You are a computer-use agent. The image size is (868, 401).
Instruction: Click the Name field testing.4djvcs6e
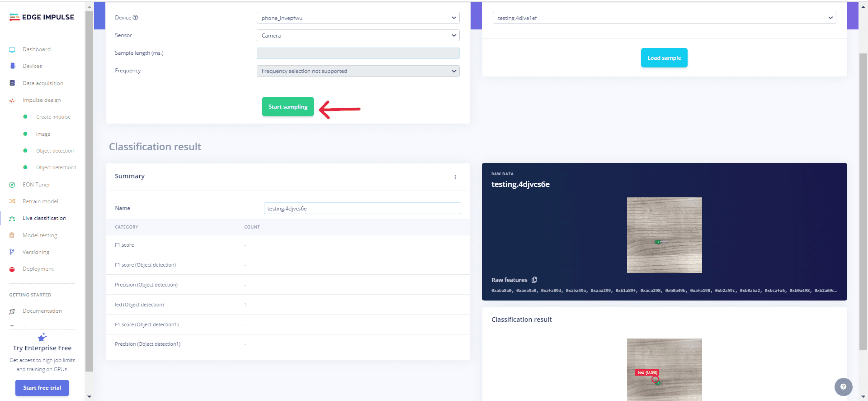click(362, 209)
